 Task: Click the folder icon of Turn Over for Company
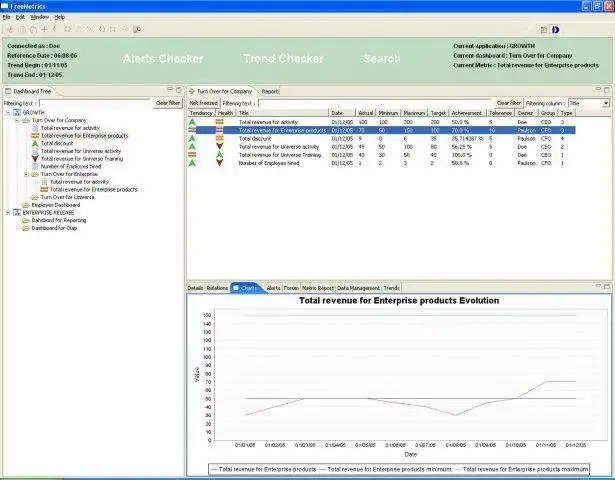pos(26,120)
